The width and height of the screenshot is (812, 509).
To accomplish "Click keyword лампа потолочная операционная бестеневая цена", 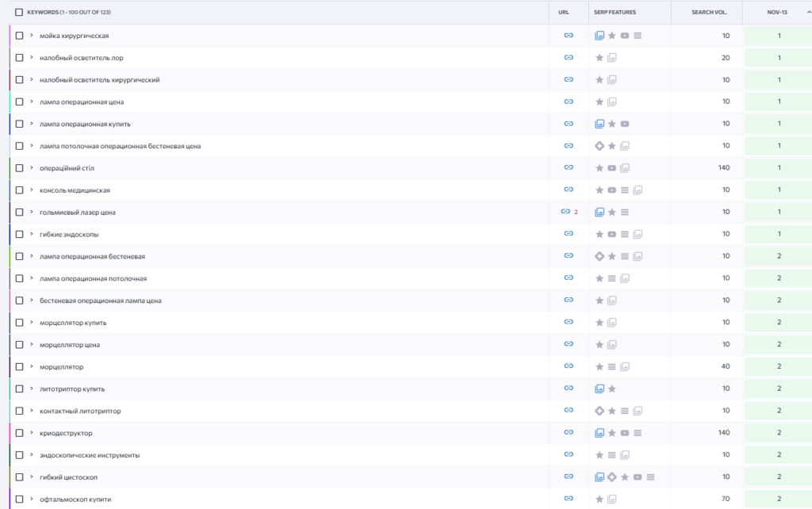I will pos(121,146).
